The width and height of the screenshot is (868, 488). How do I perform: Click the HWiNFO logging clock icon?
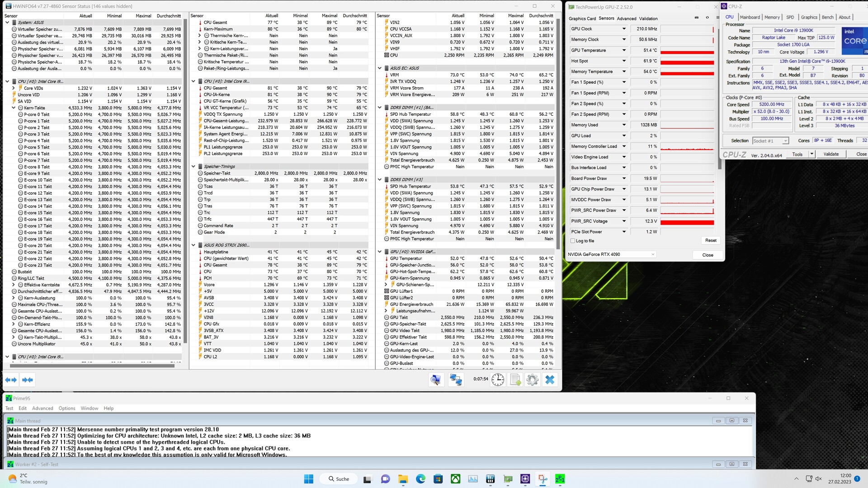[498, 380]
